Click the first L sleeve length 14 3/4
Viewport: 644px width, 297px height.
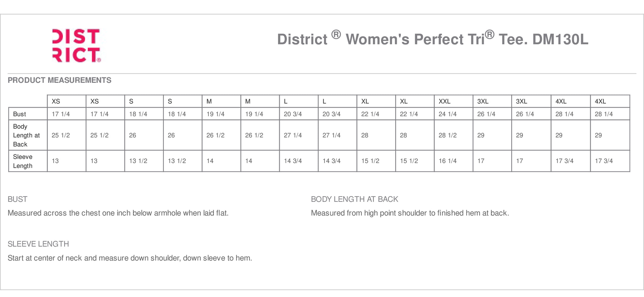pos(293,161)
